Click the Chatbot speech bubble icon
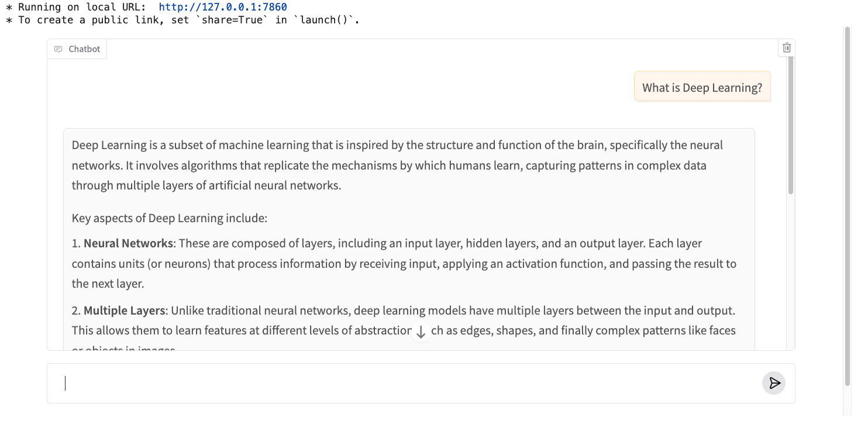 [x=58, y=49]
